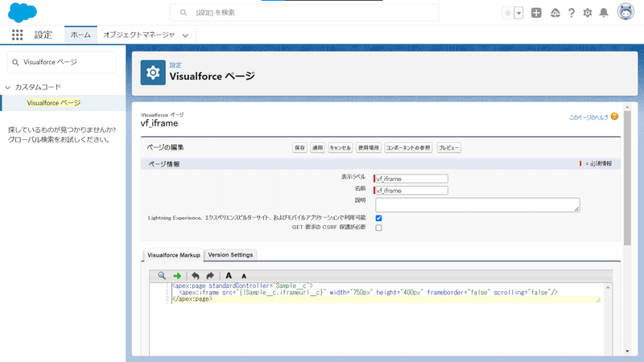Click the Visualforce page gear header icon
Screen dimensions: 644x362
pos(153,72)
